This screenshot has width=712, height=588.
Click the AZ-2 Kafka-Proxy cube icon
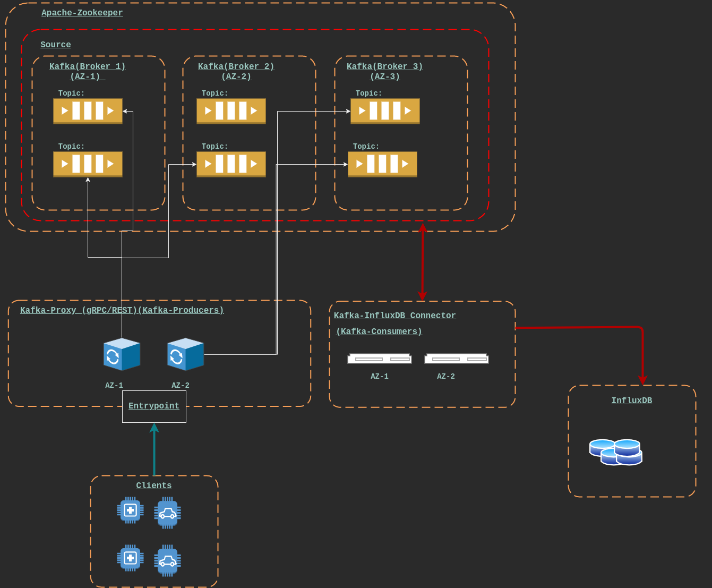[185, 354]
